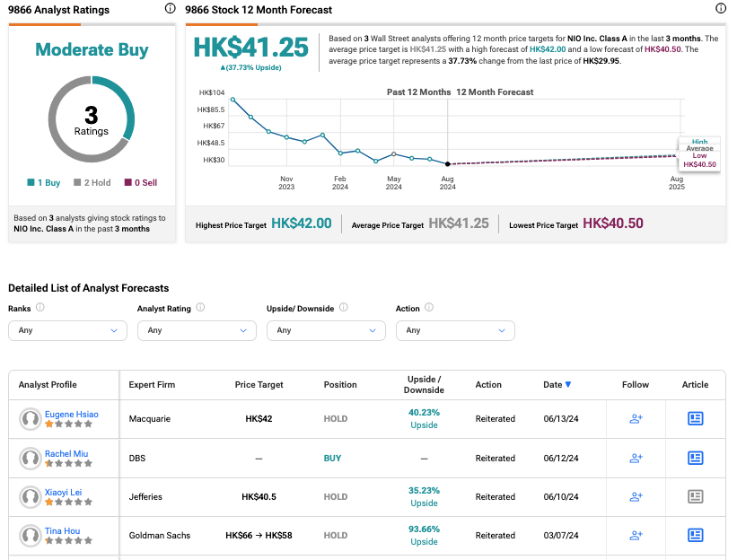Open the Ranks dropdown
Screen dimensions: 737x560
(x=67, y=330)
